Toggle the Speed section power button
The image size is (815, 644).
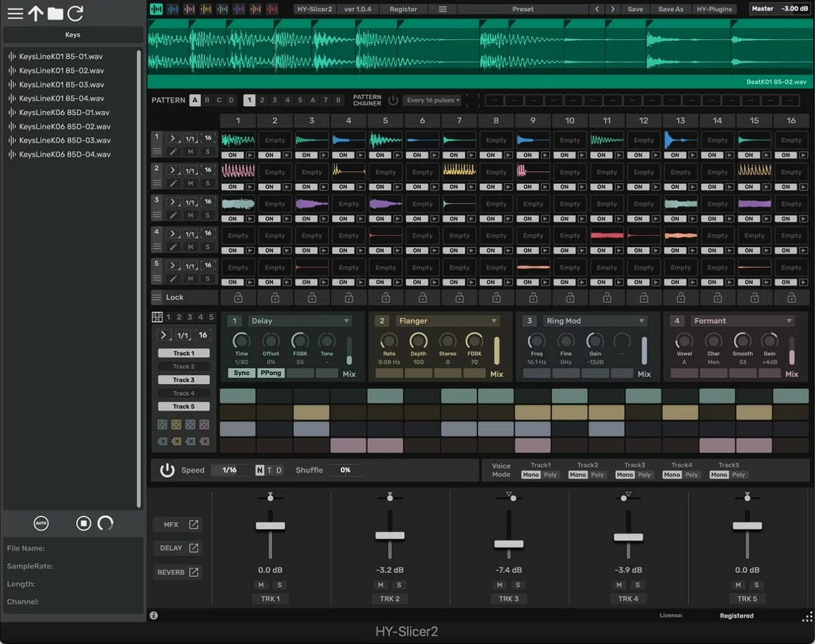[167, 470]
